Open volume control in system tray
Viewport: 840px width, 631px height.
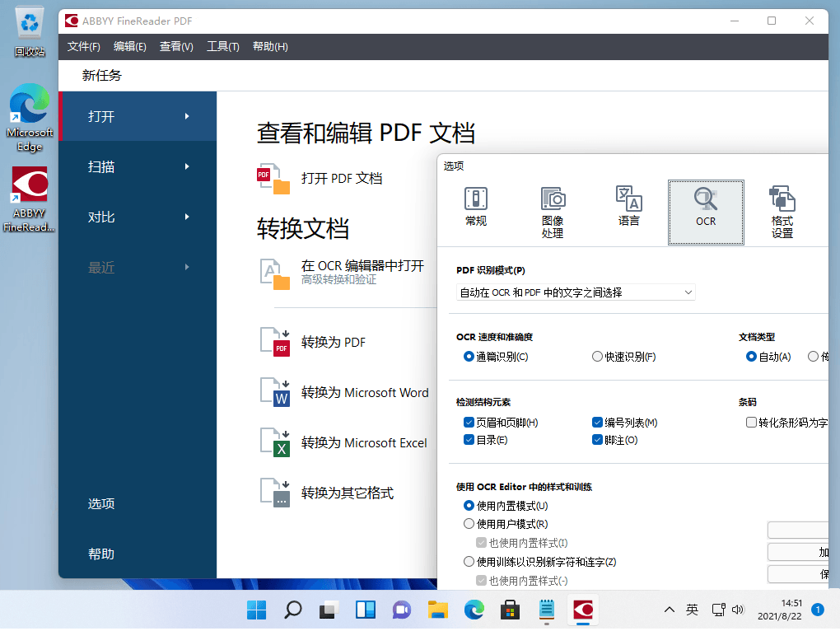click(x=738, y=610)
